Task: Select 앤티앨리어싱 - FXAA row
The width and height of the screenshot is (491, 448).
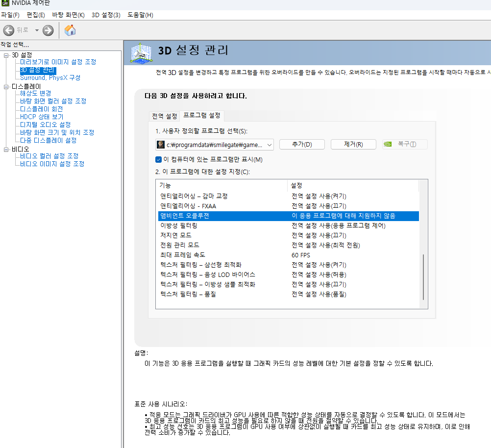Action: pos(289,206)
